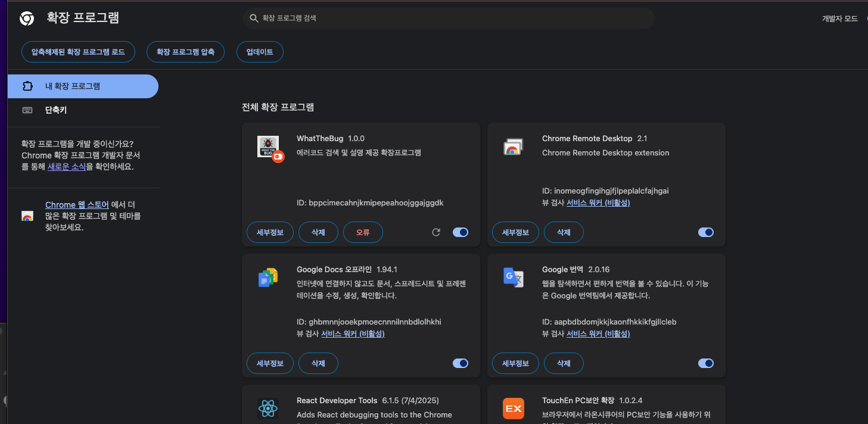Click the React Developer Tools atom icon

[x=268, y=409]
